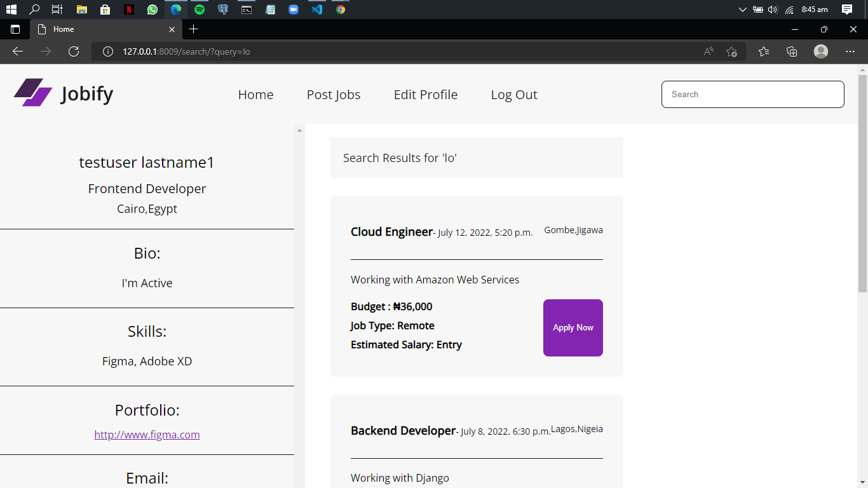Expand hidden system tray icons
This screenshot has width=868, height=488.
pos(742,10)
